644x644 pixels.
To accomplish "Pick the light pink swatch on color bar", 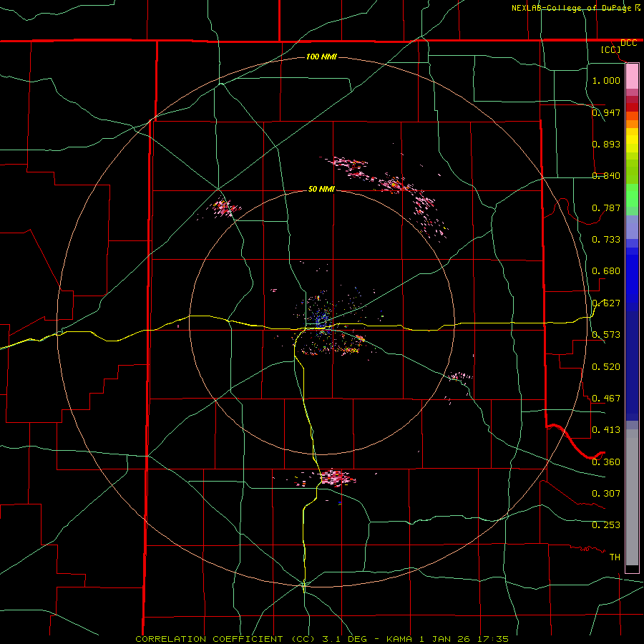I will tap(632, 77).
